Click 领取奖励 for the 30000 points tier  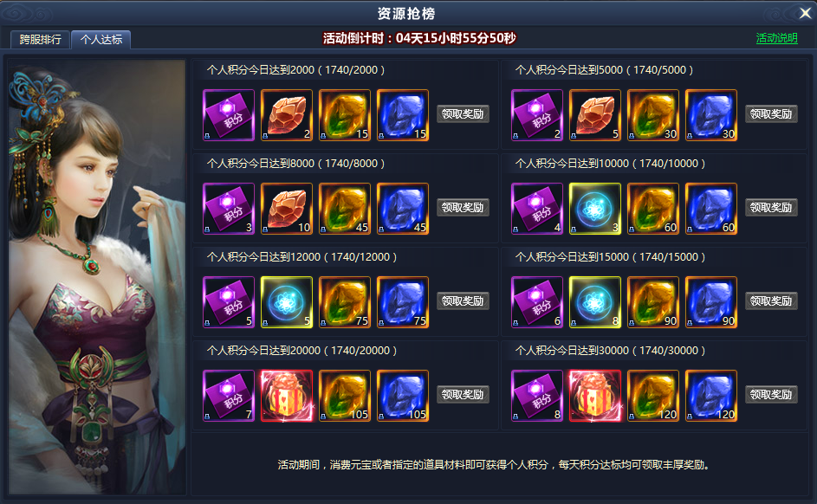771,394
